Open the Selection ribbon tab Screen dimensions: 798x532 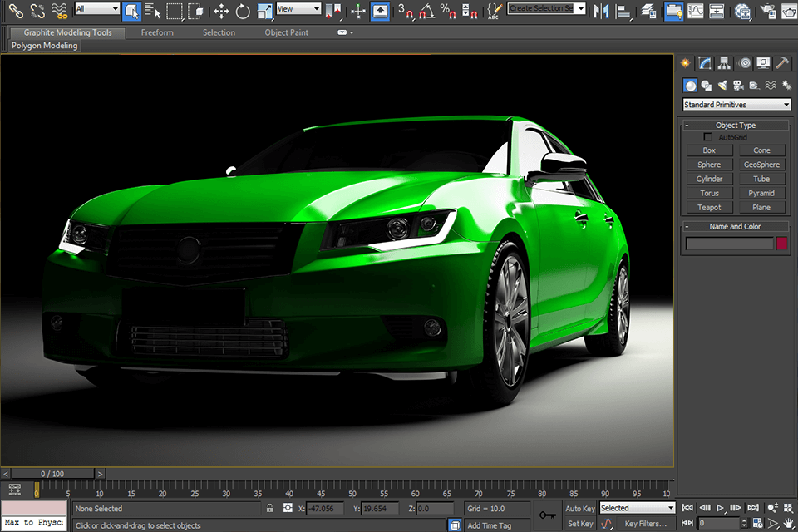pos(219,32)
